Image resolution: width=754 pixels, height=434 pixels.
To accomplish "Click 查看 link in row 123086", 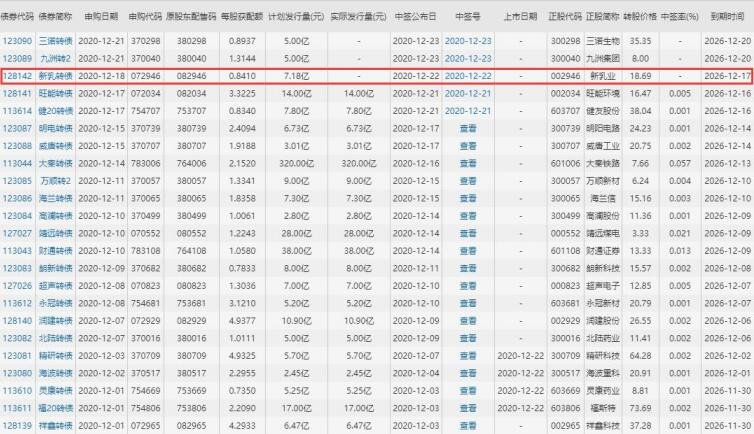I will point(468,198).
